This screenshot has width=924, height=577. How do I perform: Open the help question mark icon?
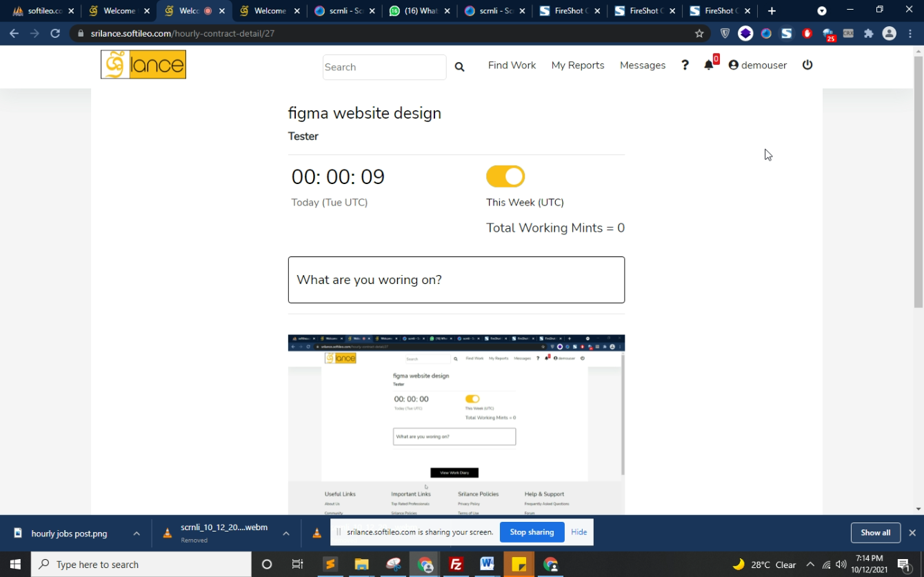coord(685,65)
